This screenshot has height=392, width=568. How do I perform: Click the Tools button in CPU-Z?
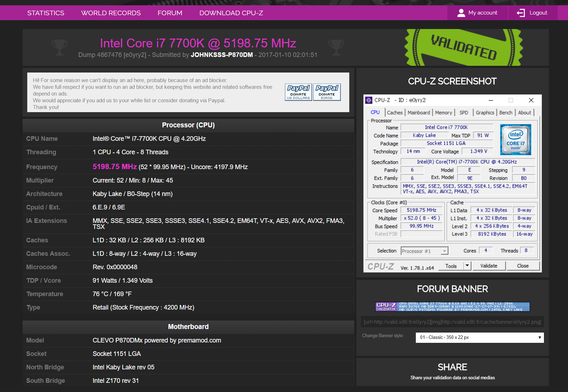pyautogui.click(x=451, y=266)
